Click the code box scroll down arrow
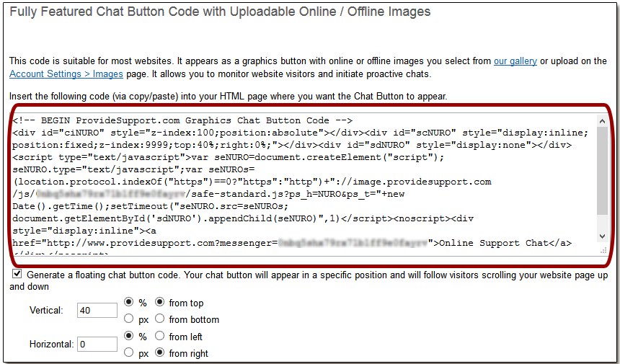This screenshot has height=364, width=620. [x=602, y=236]
